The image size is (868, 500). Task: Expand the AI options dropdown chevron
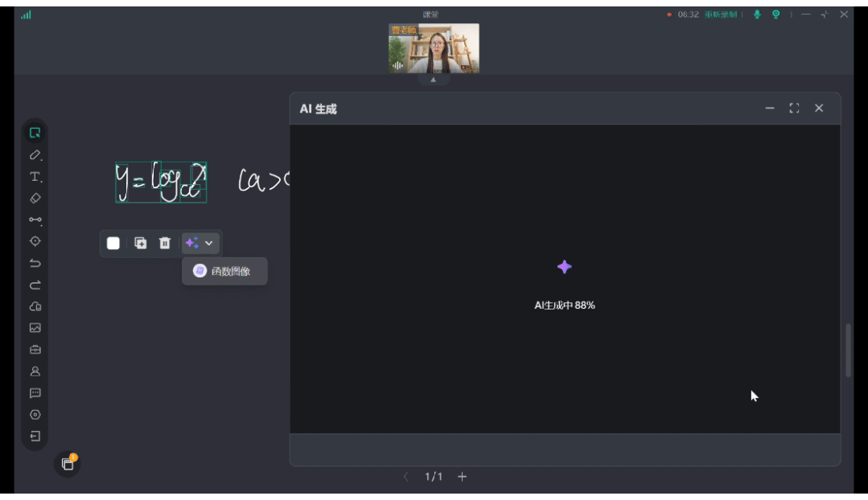(x=208, y=243)
